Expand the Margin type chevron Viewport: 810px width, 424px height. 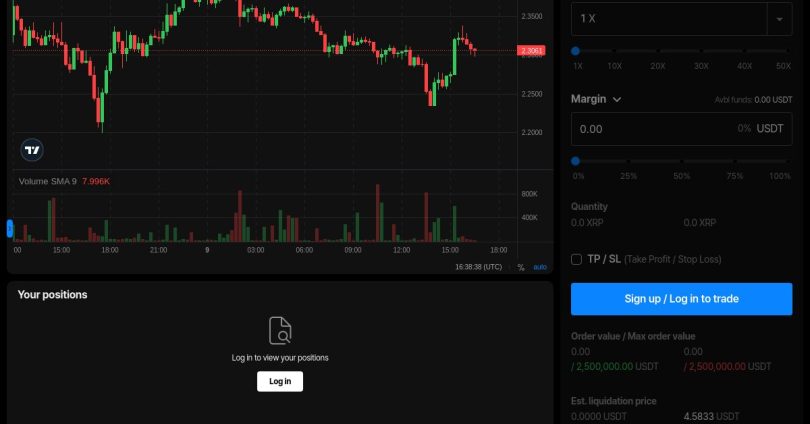(617, 99)
